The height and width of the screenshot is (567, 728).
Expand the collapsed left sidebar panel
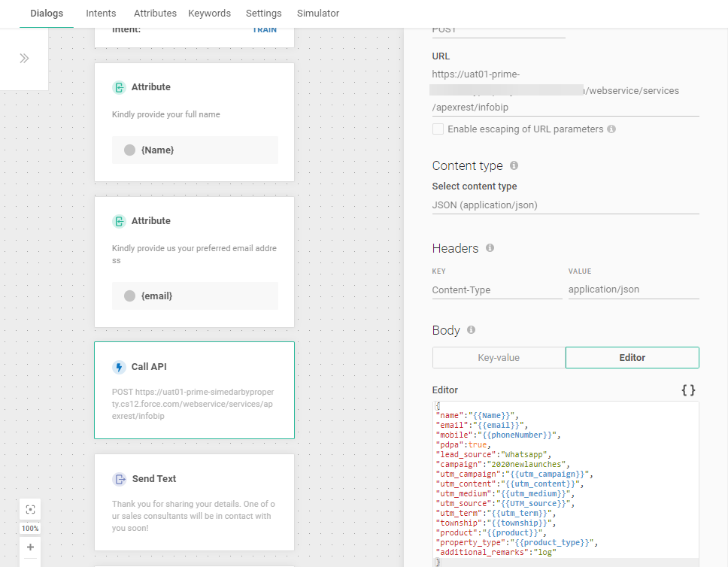coord(24,58)
